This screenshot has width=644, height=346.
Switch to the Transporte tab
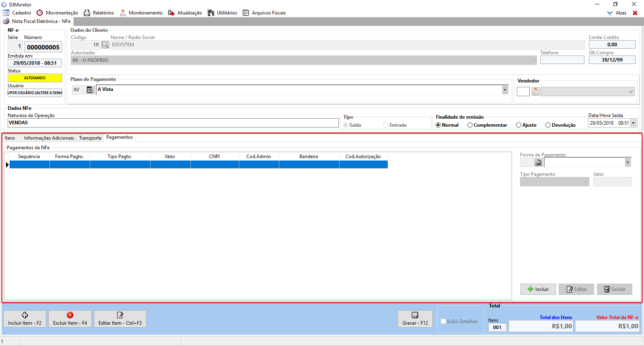(90, 138)
